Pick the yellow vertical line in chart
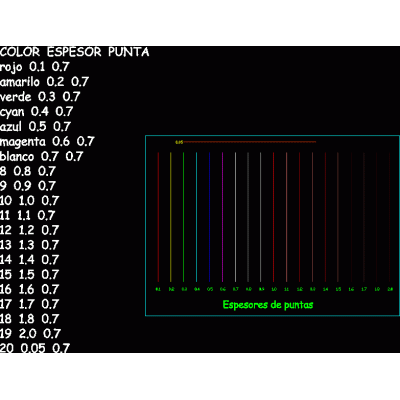The width and height of the screenshot is (400, 400). click(171, 217)
